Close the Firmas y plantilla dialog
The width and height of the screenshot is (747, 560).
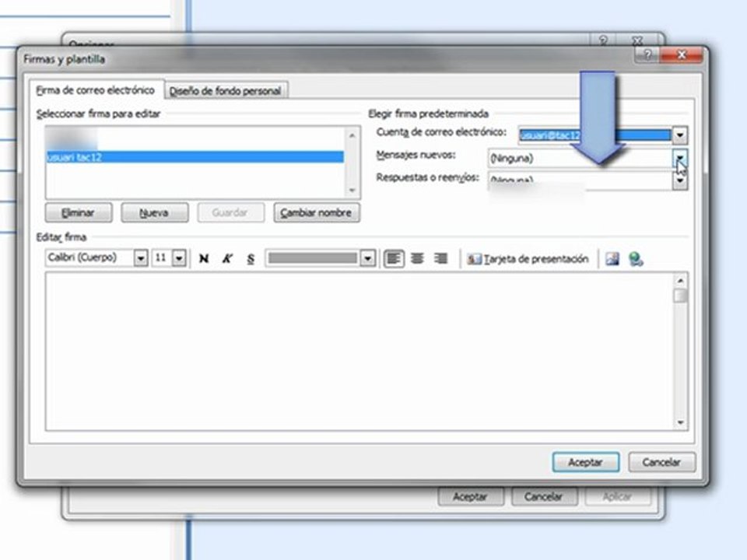tap(682, 55)
